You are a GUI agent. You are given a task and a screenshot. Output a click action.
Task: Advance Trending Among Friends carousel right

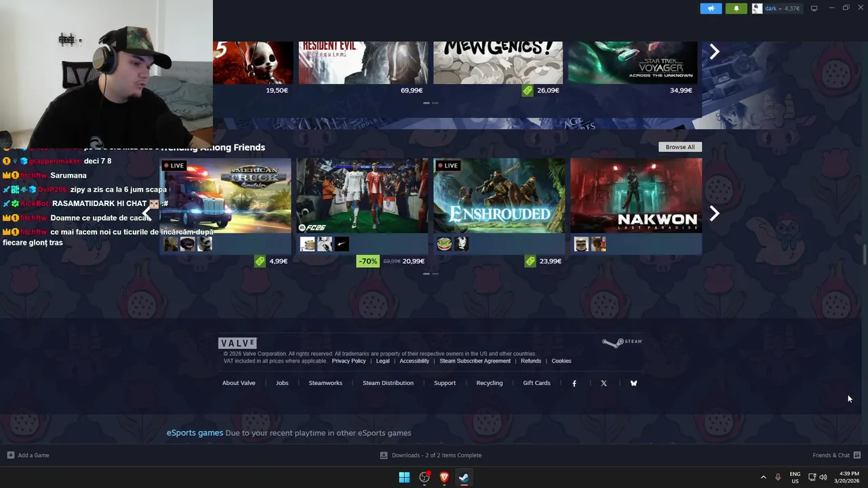[x=714, y=213]
